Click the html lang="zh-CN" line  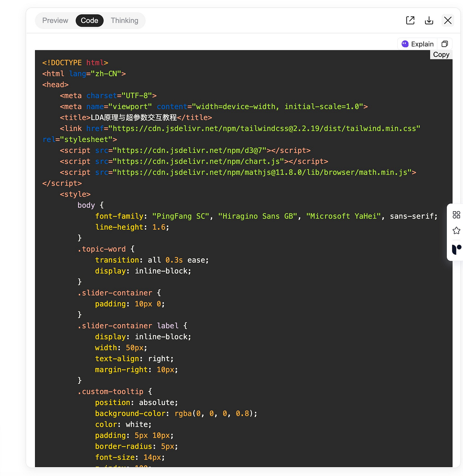click(x=84, y=74)
